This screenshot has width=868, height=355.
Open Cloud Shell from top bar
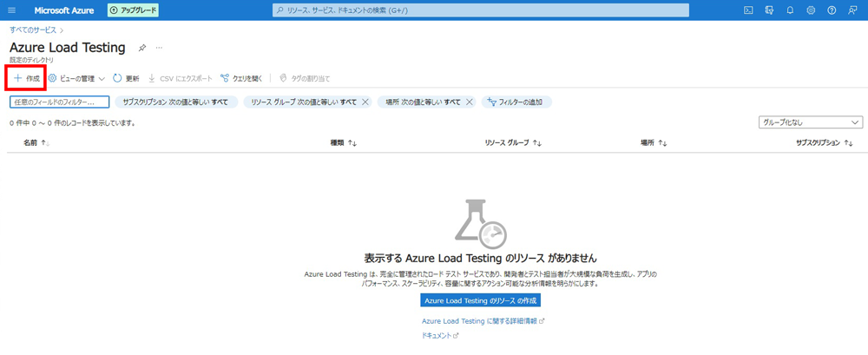point(748,10)
